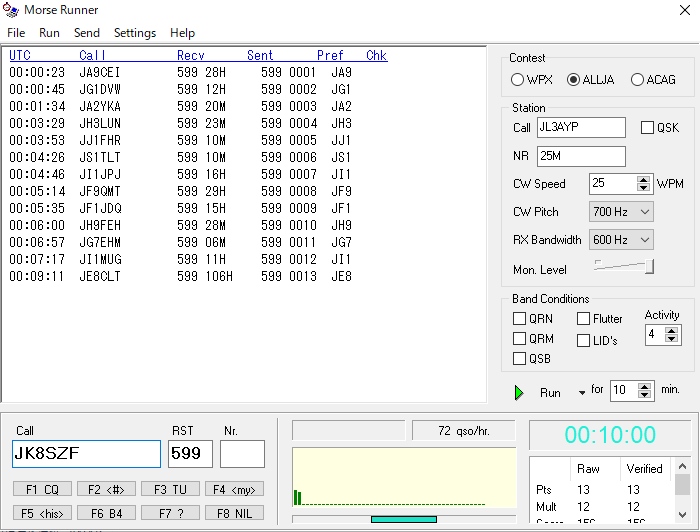Click the F6 B4 button
Viewport: 700px width, 532px height.
coord(106,513)
